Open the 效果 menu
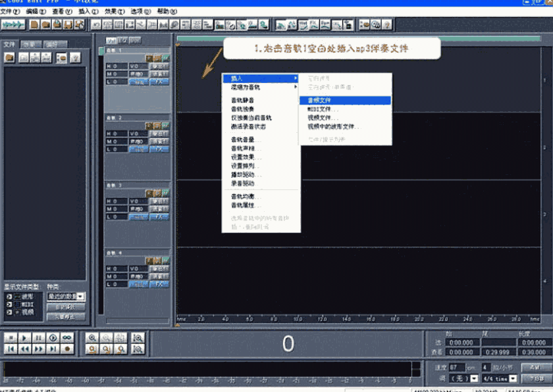The image size is (553, 392). (113, 12)
